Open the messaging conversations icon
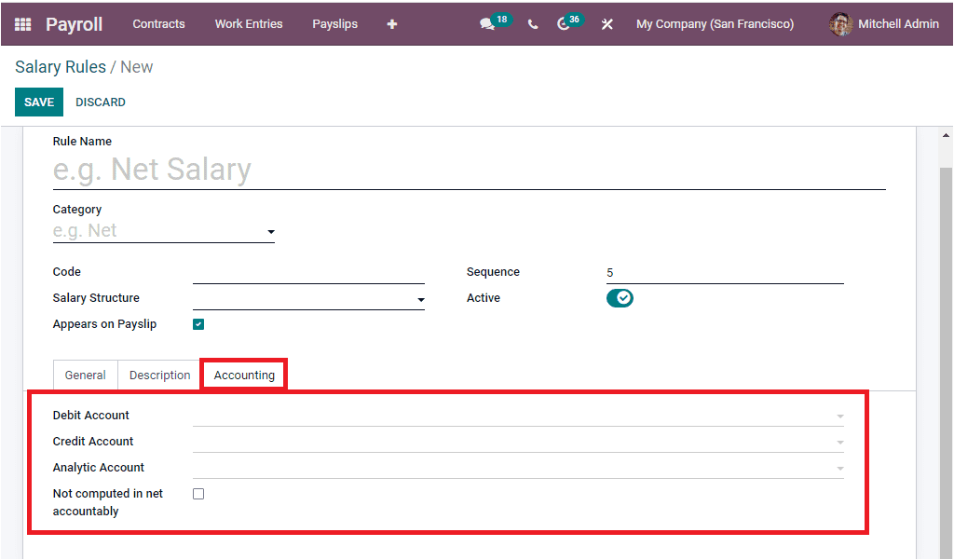The image size is (954, 560). click(x=486, y=23)
